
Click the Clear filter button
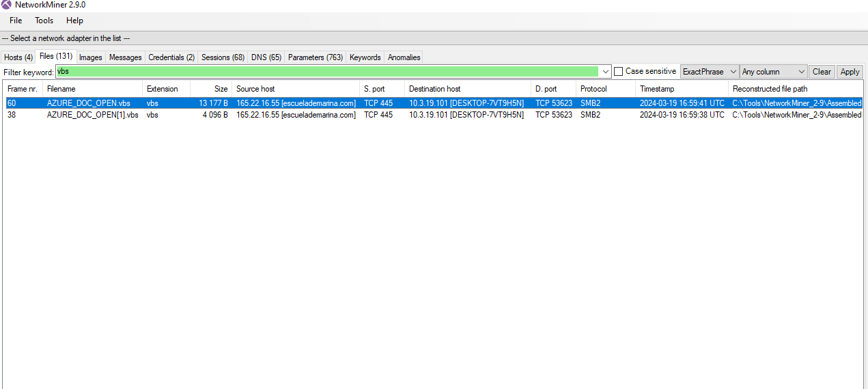point(822,72)
